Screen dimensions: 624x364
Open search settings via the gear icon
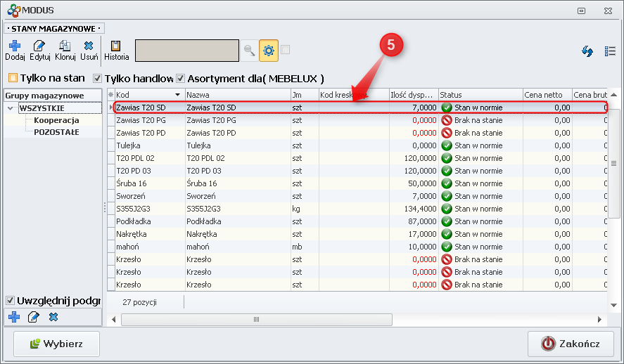click(269, 51)
